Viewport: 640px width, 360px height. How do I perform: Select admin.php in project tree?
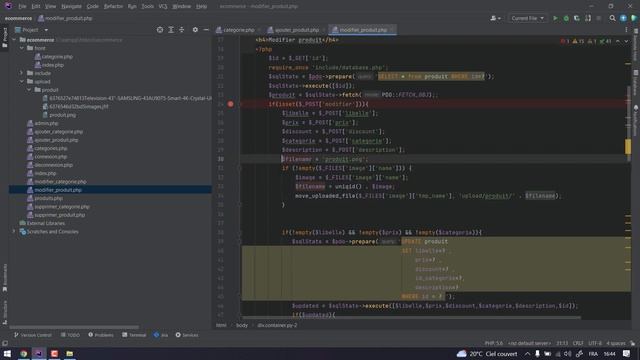pos(46,123)
